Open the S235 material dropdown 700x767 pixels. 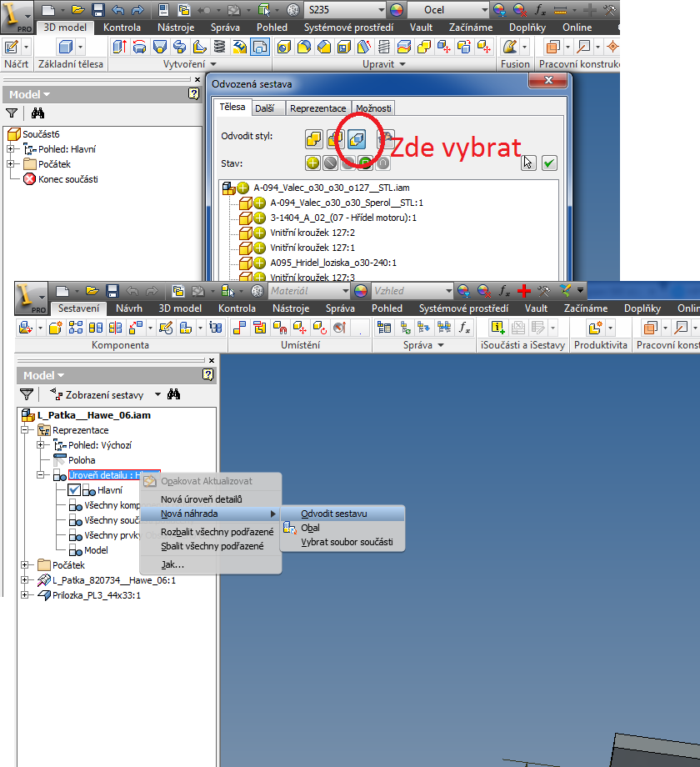(x=380, y=10)
